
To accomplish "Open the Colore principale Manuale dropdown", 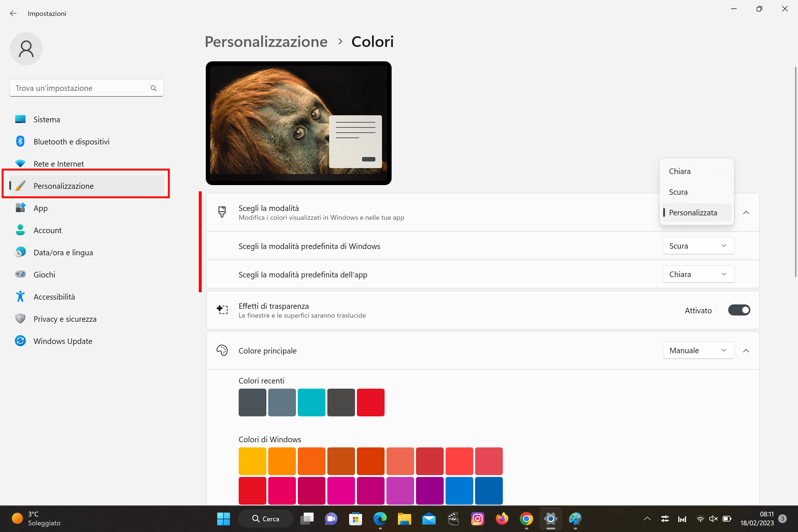I will point(698,350).
